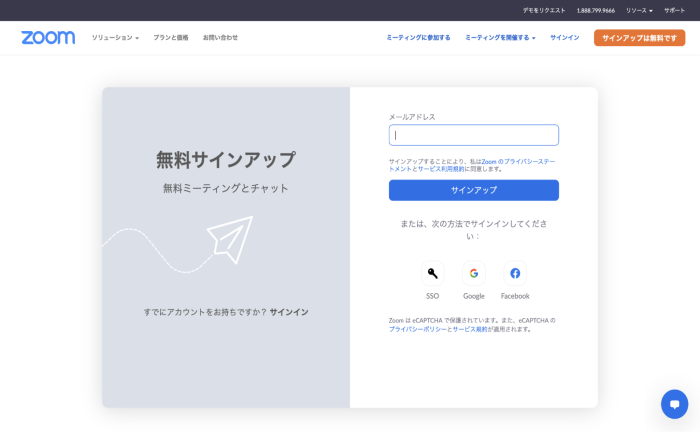The image size is (700, 432).
Task: Expand the ミーティングを開催する dropdown
Action: click(500, 38)
